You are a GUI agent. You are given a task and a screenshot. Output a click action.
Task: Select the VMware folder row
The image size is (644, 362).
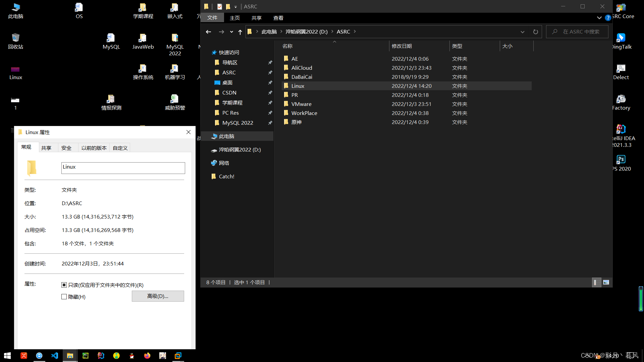pyautogui.click(x=407, y=104)
